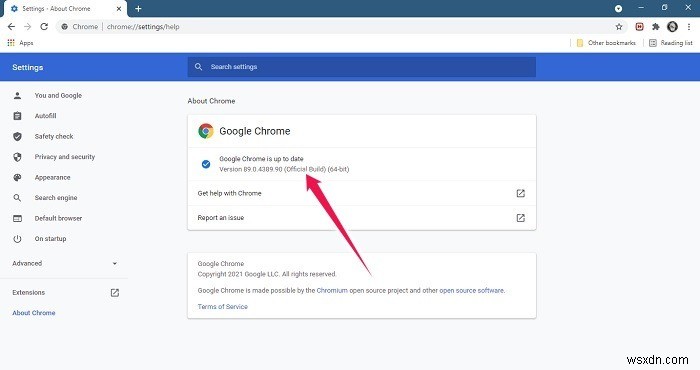Click the Search settings field
This screenshot has height=370, width=700.
(362, 67)
